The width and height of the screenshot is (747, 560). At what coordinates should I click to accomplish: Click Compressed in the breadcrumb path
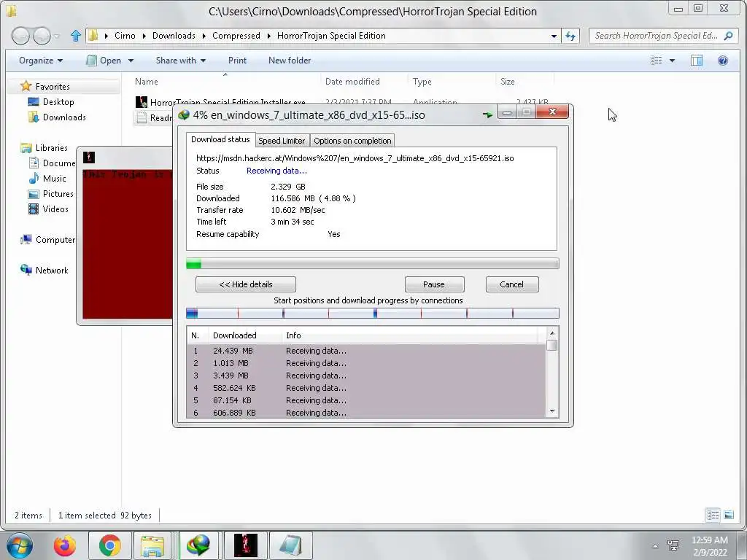(236, 36)
